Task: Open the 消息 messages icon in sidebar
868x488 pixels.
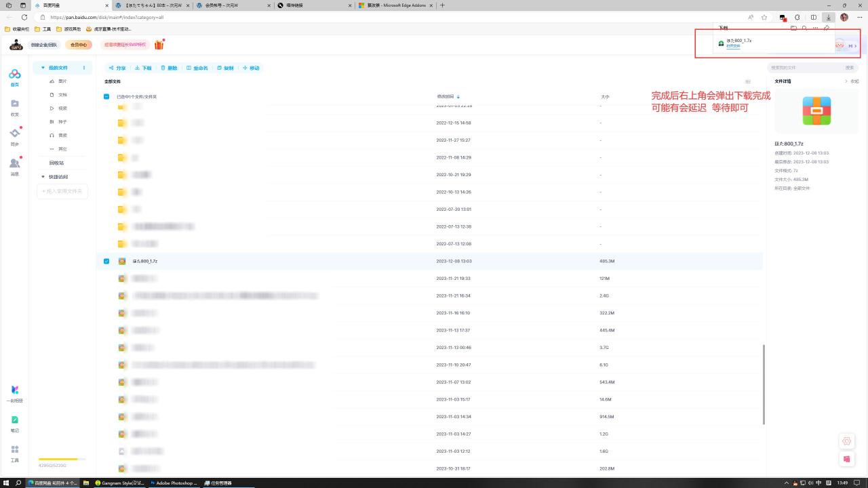Action: (x=14, y=164)
